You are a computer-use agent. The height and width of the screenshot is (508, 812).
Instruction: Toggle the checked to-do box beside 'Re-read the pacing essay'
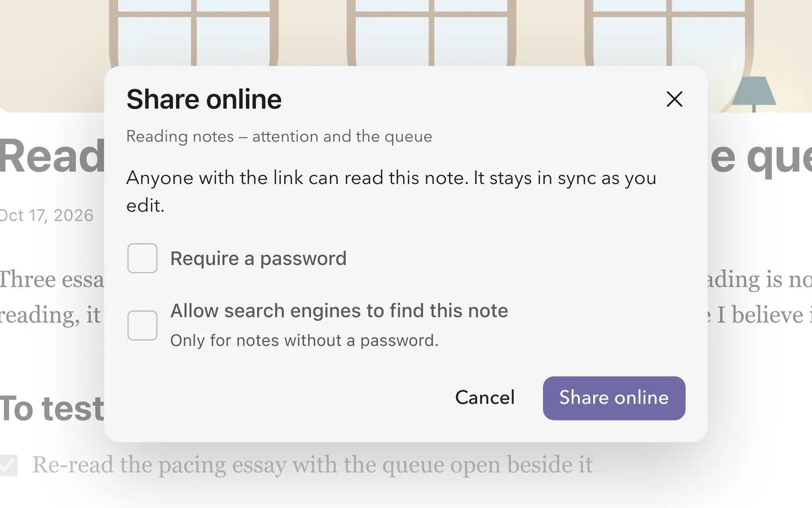(8, 465)
